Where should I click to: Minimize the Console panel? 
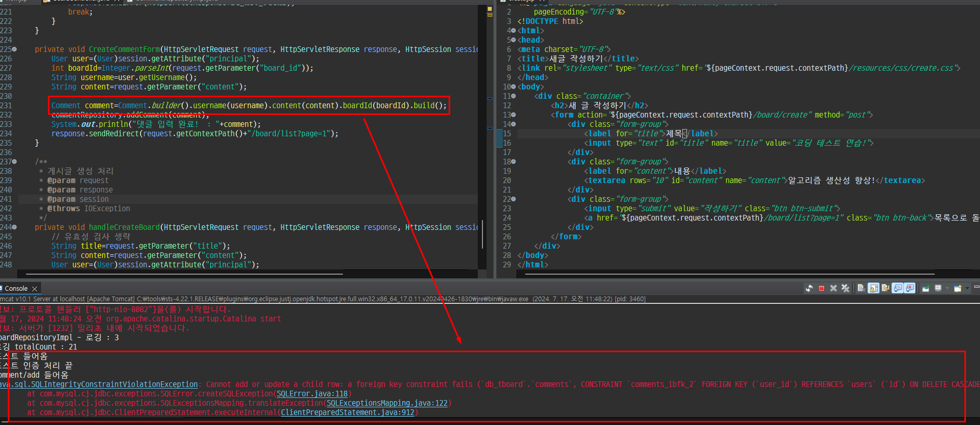pos(976,287)
